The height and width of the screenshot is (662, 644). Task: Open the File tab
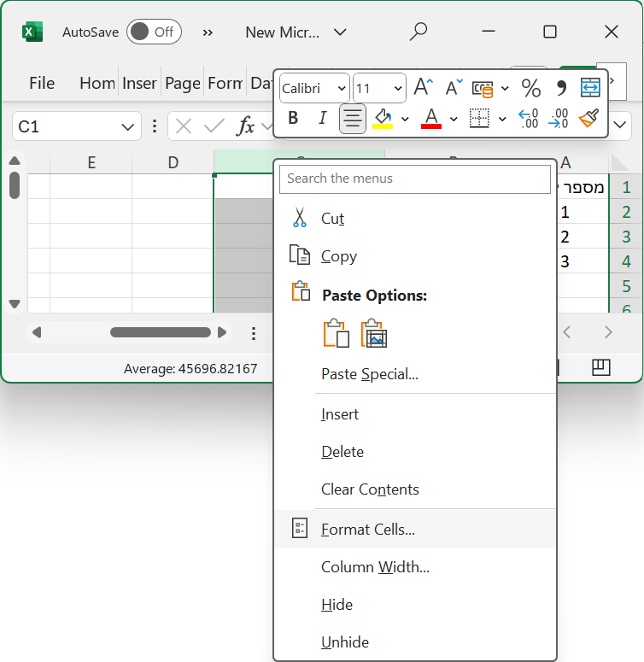pos(42,83)
